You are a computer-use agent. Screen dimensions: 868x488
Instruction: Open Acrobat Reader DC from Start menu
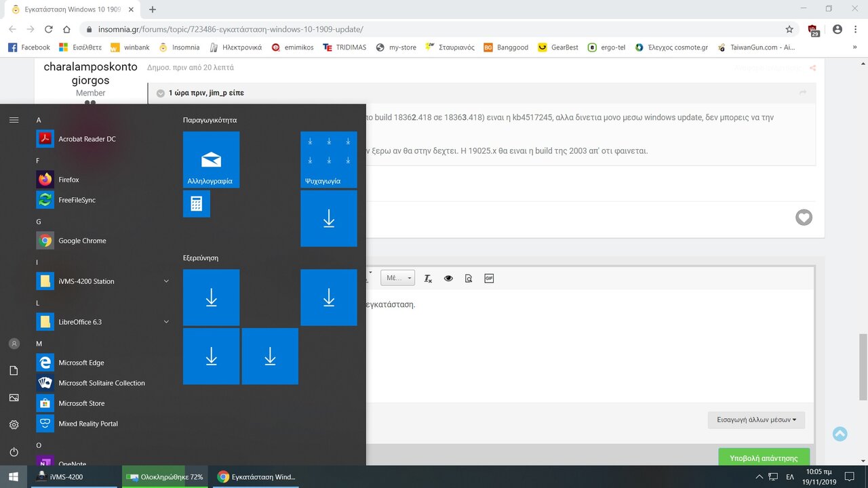coord(87,139)
